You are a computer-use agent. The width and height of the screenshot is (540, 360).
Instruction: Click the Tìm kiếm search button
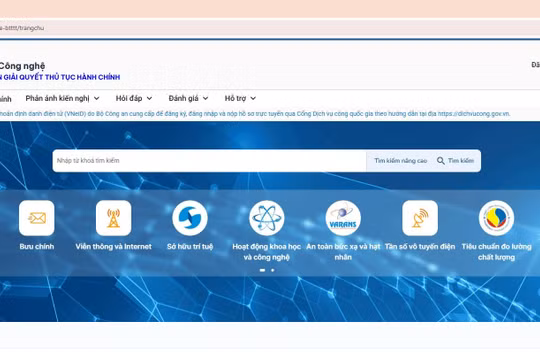[456, 161]
